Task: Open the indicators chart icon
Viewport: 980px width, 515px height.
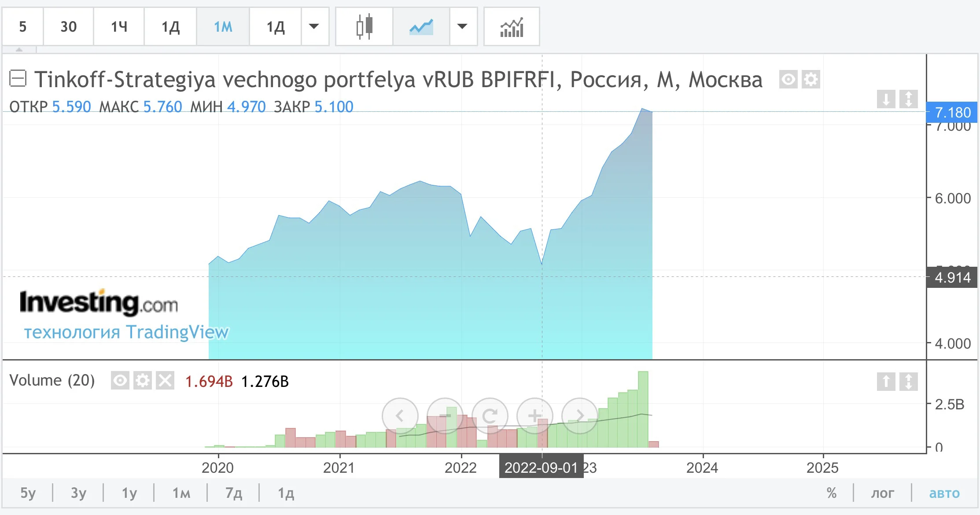Action: click(x=512, y=27)
